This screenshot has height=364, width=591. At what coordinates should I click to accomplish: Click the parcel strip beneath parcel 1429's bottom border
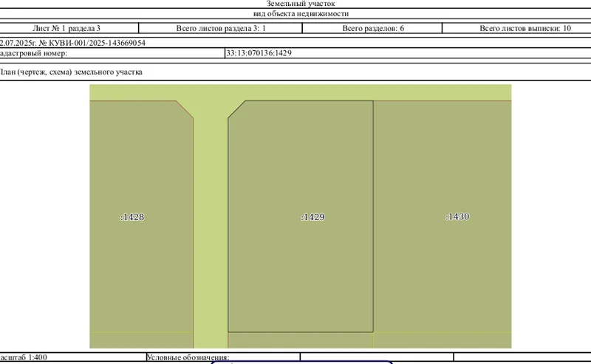301,340
